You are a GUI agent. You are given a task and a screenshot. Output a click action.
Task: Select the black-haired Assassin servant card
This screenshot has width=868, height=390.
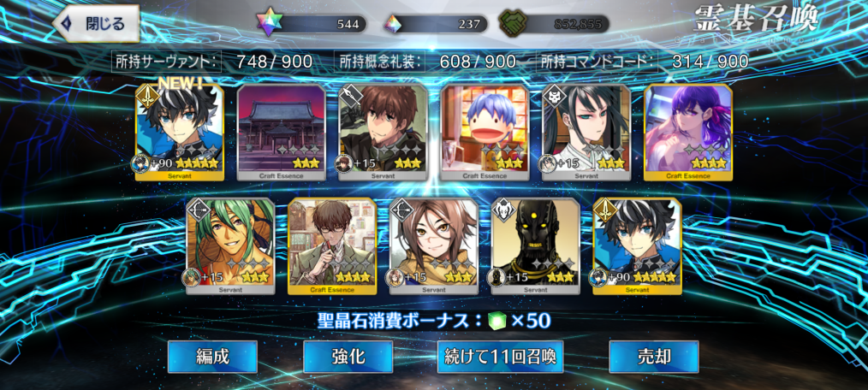(586, 133)
